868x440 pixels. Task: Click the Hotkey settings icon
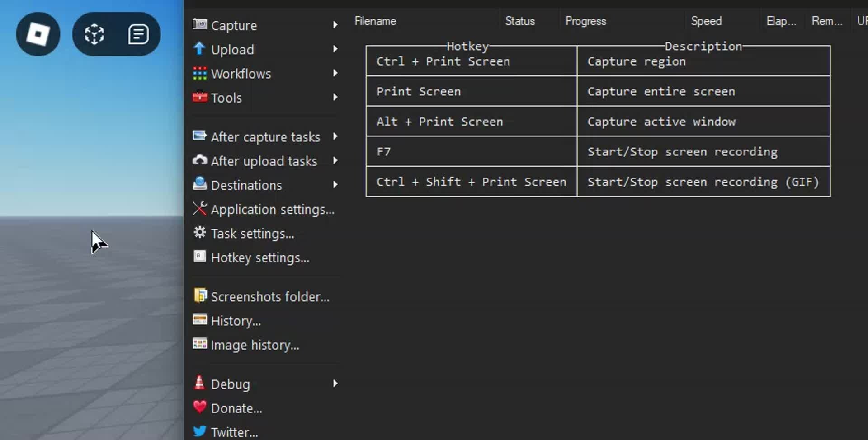[199, 257]
